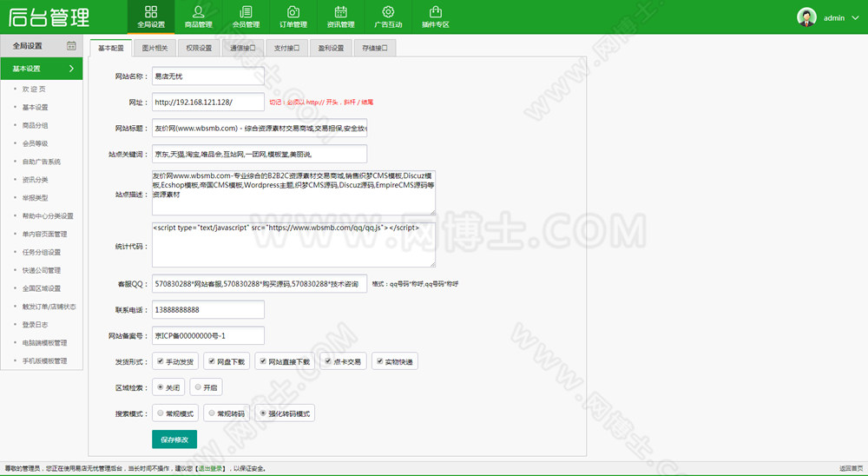Select the 常规转码 search mode
Image resolution: width=868 pixels, height=476 pixels.
click(212, 413)
